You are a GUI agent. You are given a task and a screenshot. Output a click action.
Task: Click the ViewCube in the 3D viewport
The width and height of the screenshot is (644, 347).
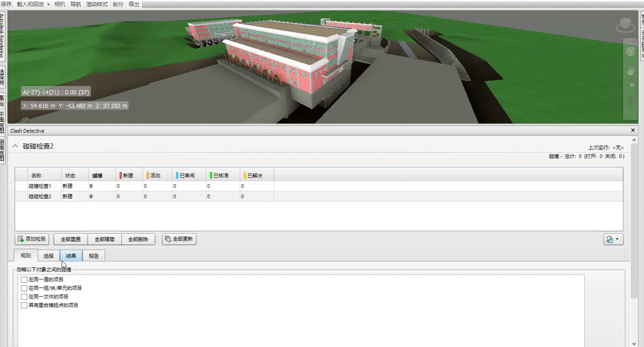click(626, 26)
